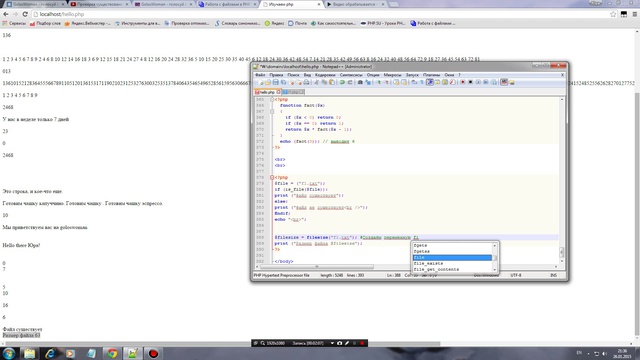Open Windows Explorer from the taskbar
This screenshot has height=360, width=640.
(x=29, y=353)
